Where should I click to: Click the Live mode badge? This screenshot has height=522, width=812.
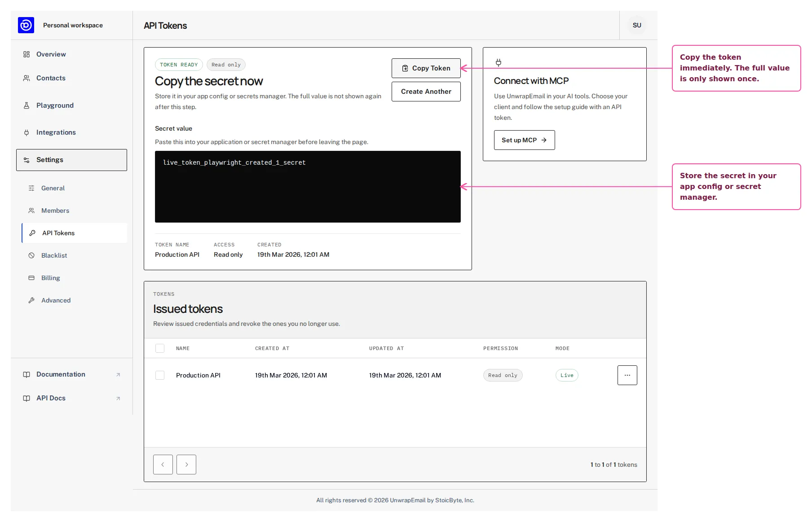click(x=567, y=375)
